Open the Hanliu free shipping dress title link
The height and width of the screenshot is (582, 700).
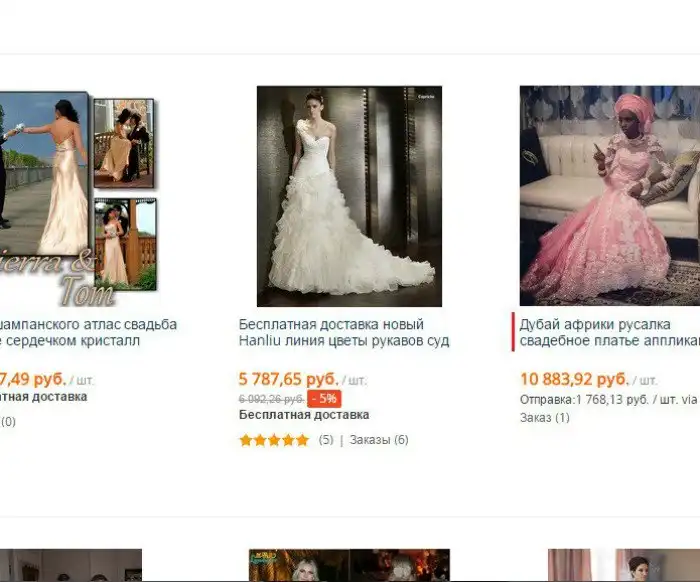point(343,333)
